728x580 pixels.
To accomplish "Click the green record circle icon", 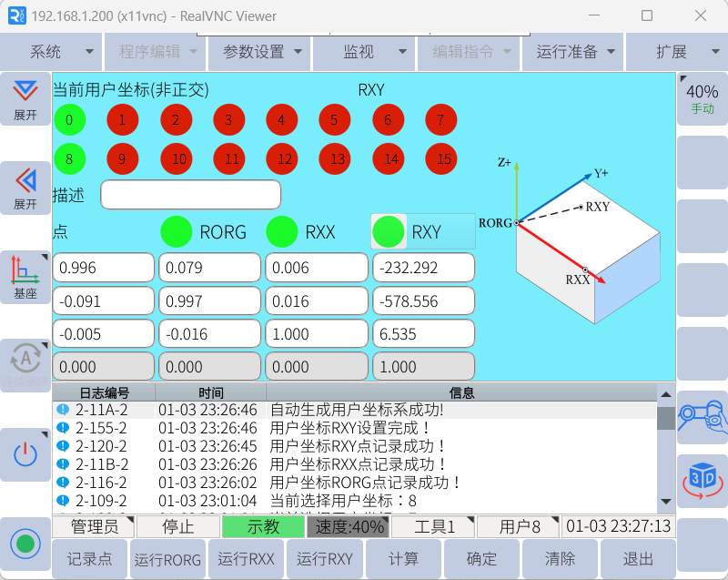I will pyautogui.click(x=25, y=544).
